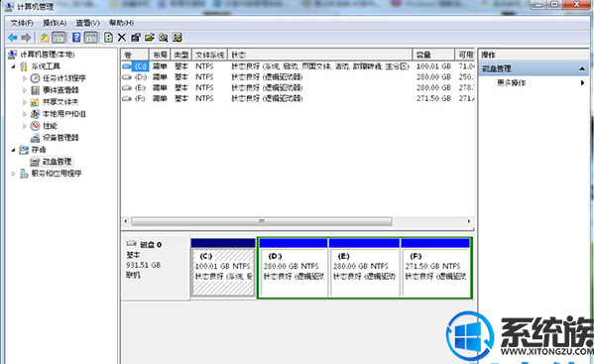The width and height of the screenshot is (594, 364).
Task: Click the horizontal scrollbar thumb
Action: 262,221
